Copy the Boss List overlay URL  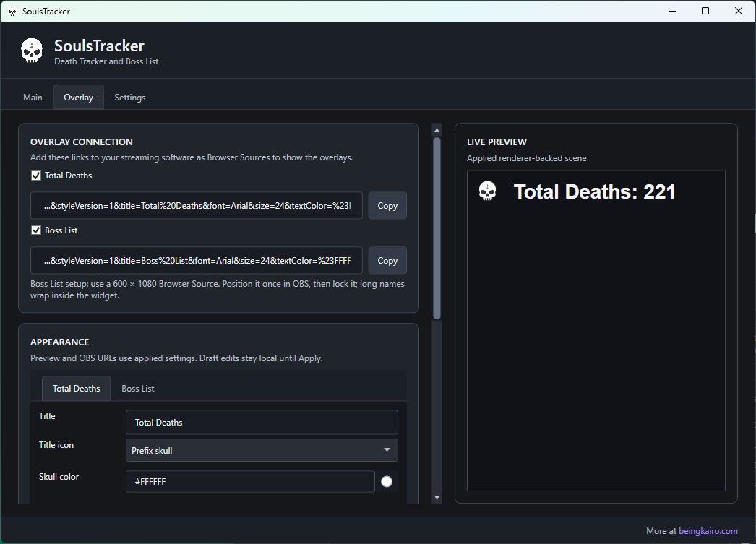click(387, 261)
